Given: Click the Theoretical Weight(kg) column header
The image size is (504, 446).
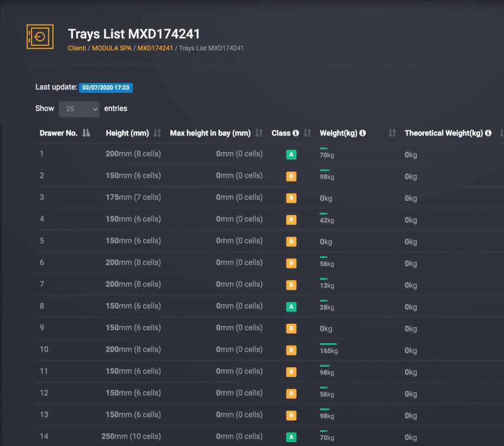Looking at the screenshot, I should click(x=443, y=133).
